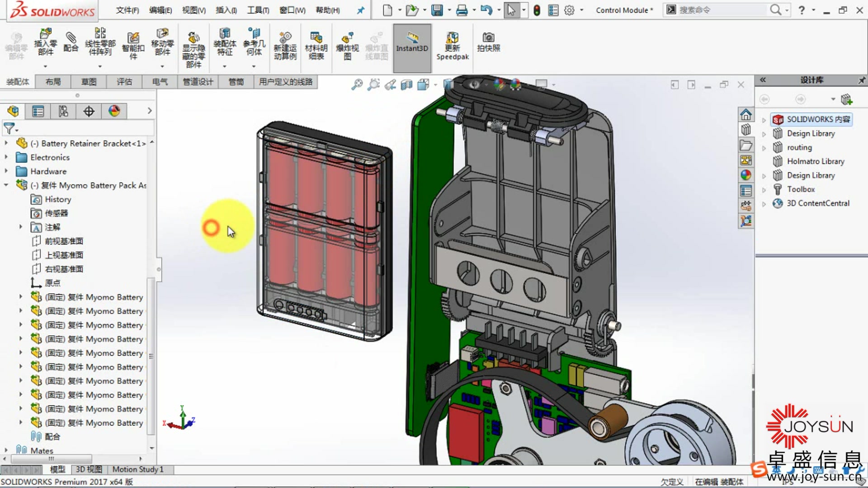Click the Smart Fasteners tool (智能扣件)
Screen dimensions: 868x488
133,45
